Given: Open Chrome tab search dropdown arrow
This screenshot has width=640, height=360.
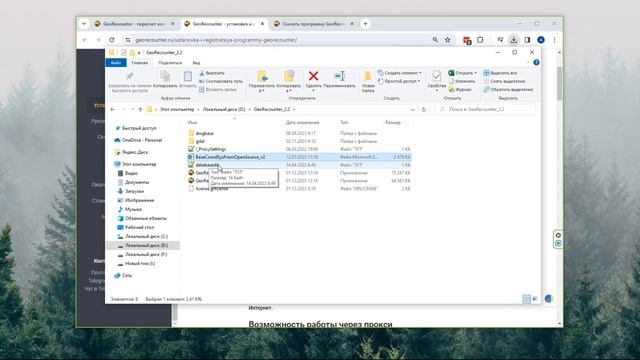Looking at the screenshot, I should pos(84,24).
